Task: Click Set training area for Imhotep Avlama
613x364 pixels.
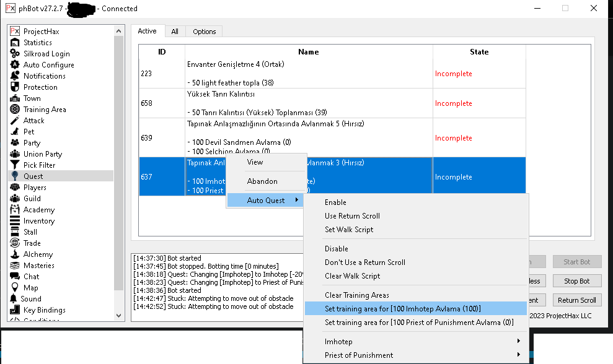Action: (x=403, y=308)
